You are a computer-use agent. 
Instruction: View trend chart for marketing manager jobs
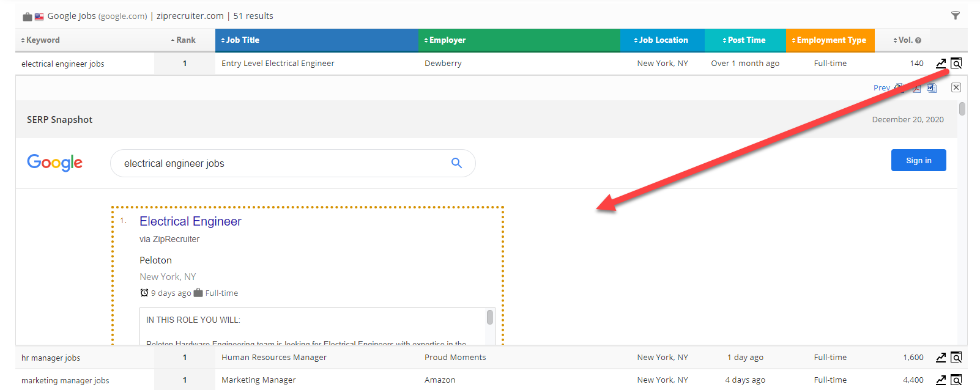[941, 380]
